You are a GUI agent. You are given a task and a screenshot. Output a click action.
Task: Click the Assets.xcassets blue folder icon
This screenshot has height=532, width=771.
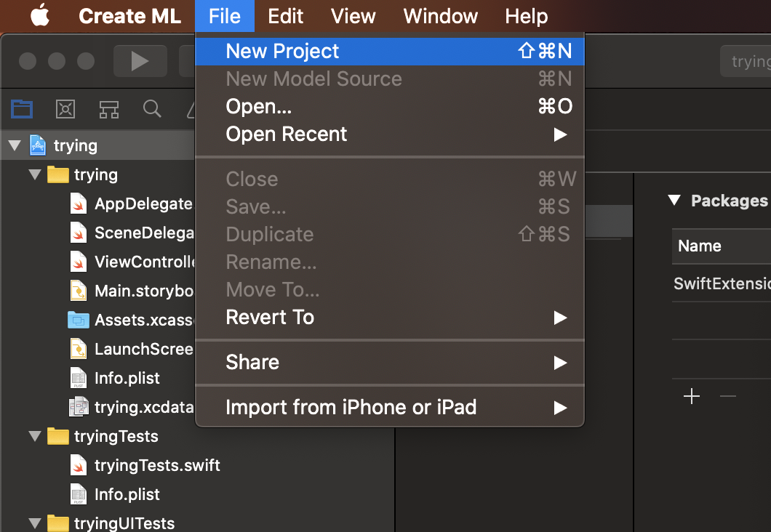pos(79,320)
